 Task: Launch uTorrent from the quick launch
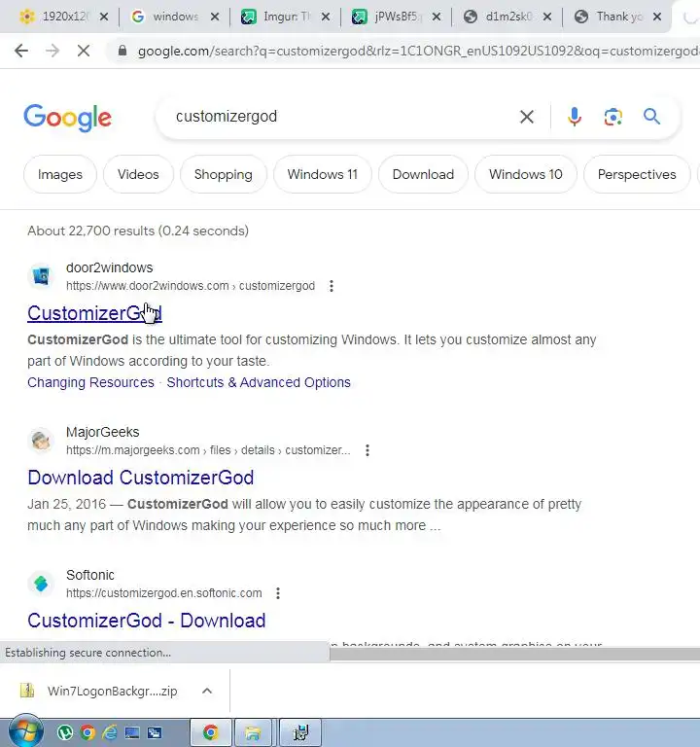[65, 732]
